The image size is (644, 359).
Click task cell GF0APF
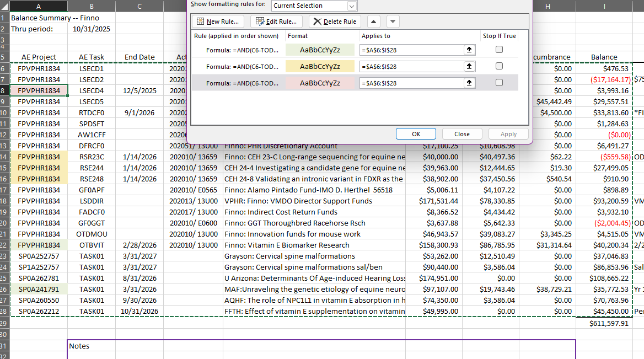click(x=92, y=190)
